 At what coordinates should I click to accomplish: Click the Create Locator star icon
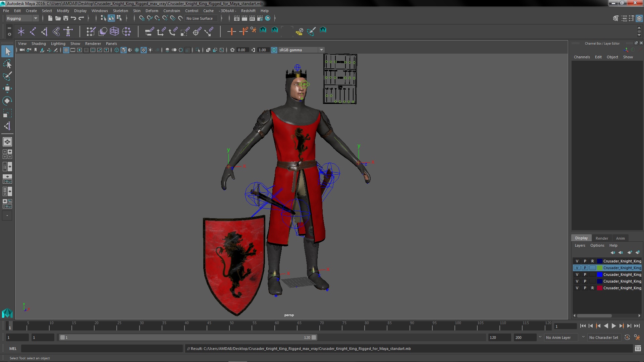tap(21, 32)
